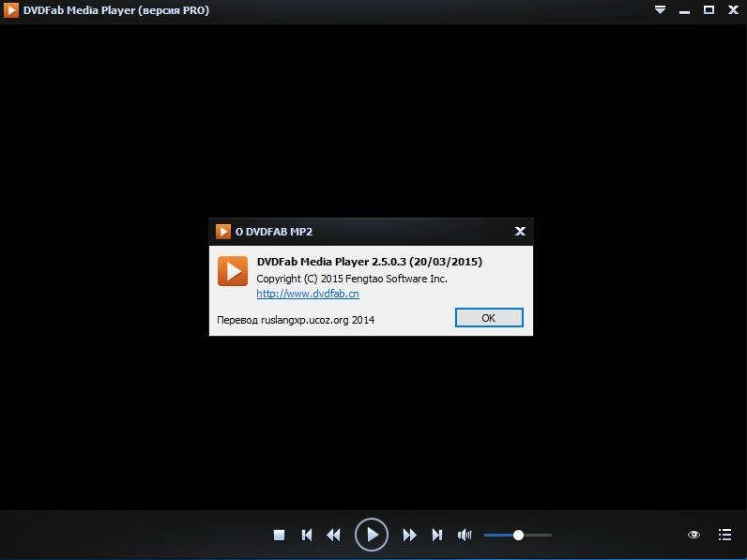Close the DVDFab Media Player main window

734,9
